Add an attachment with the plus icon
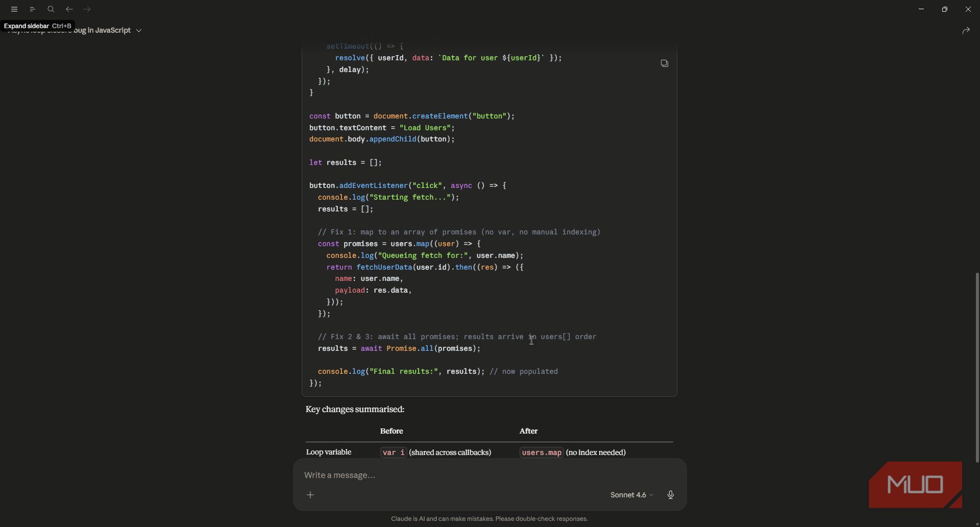Screen dimensions: 980x527 (x=310, y=495)
